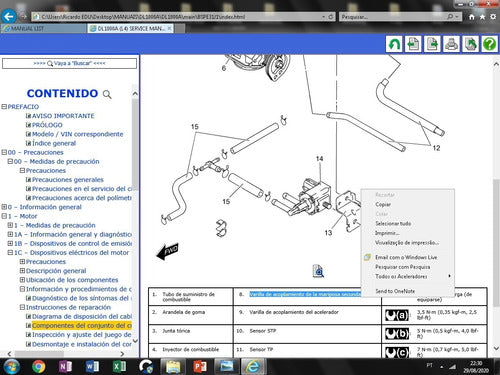The width and height of the screenshot is (500, 375).
Task: Expand the Descripción general node
Action: tap(22, 271)
